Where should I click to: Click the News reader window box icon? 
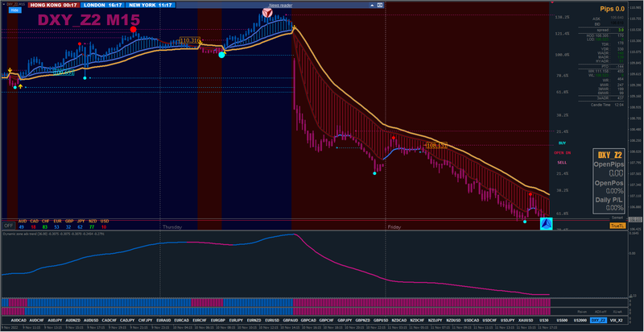tap(380, 6)
